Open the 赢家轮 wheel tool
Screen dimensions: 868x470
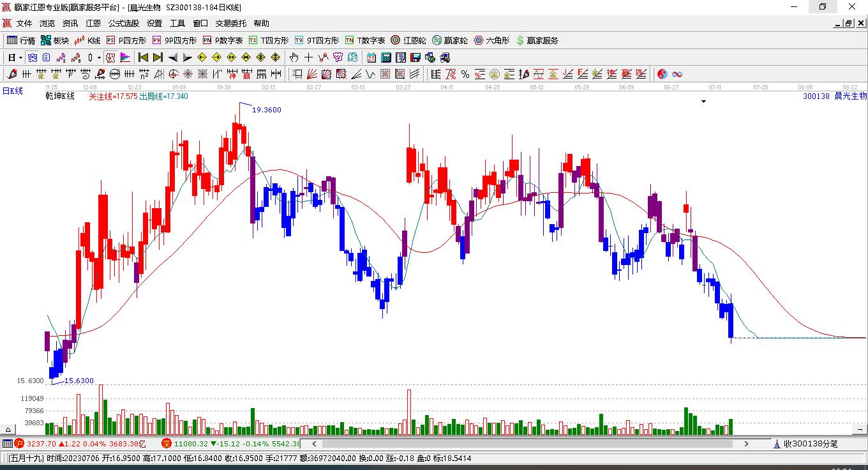(450, 40)
